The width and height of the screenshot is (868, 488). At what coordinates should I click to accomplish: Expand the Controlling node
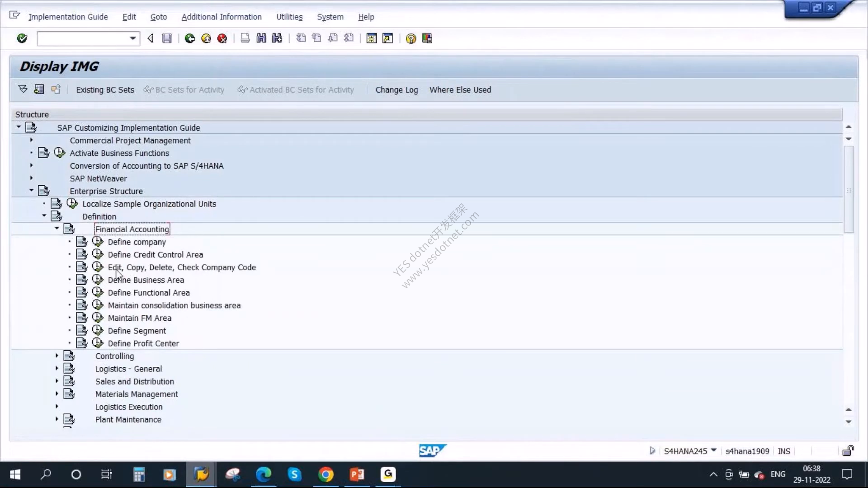tap(57, 356)
